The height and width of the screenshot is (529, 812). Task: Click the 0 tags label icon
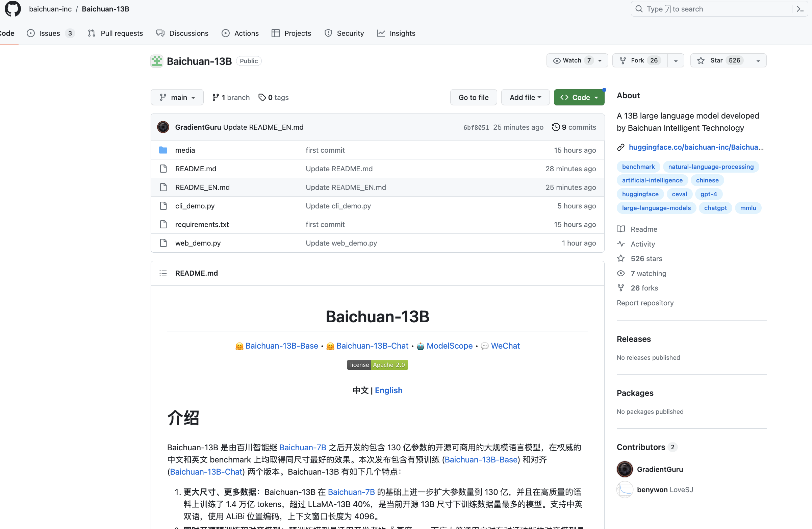[x=262, y=98]
